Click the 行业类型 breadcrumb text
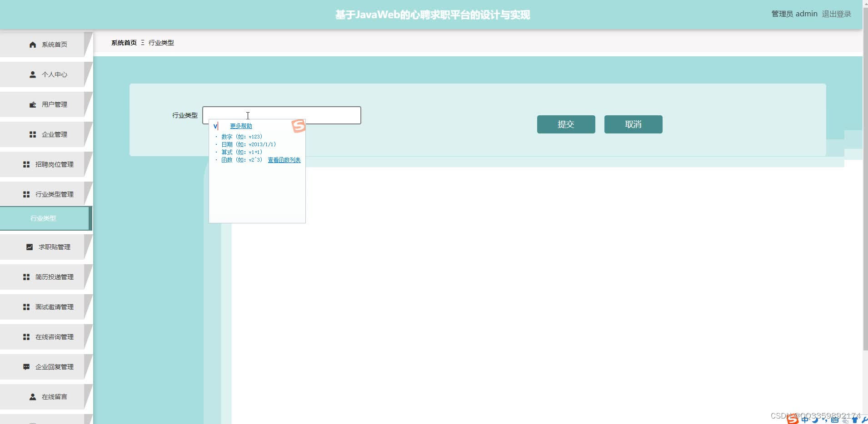 tap(161, 43)
